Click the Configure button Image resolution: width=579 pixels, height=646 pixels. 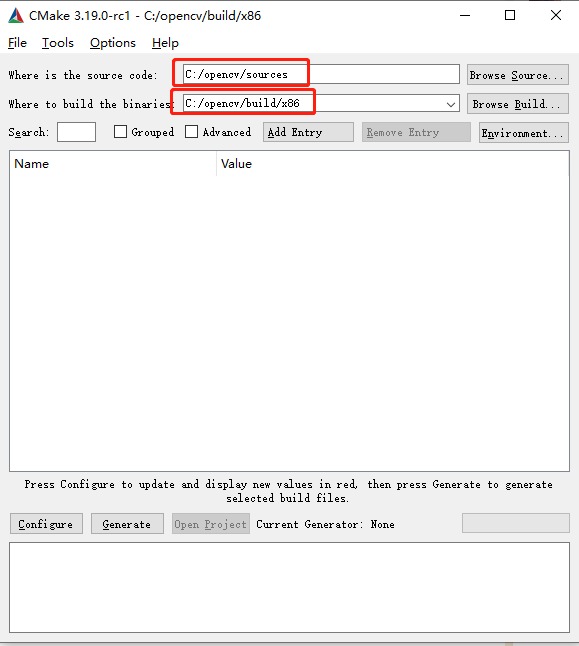click(x=46, y=524)
